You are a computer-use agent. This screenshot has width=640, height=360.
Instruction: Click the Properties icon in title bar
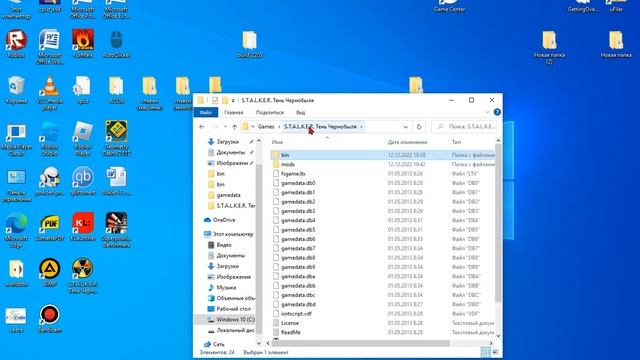click(215, 100)
